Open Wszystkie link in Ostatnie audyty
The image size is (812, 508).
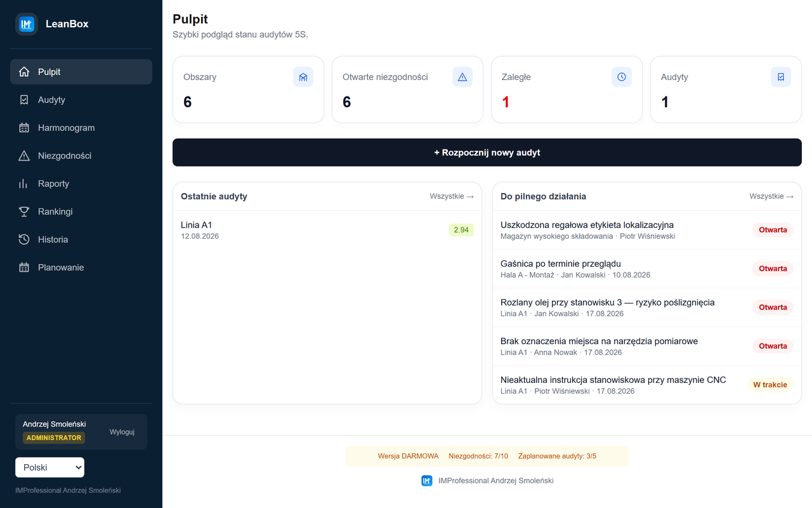point(452,196)
